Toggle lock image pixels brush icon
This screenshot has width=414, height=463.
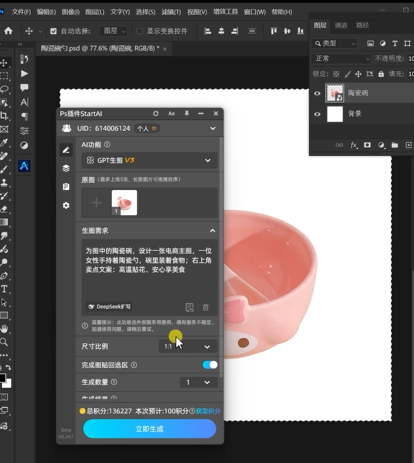pyautogui.click(x=348, y=74)
